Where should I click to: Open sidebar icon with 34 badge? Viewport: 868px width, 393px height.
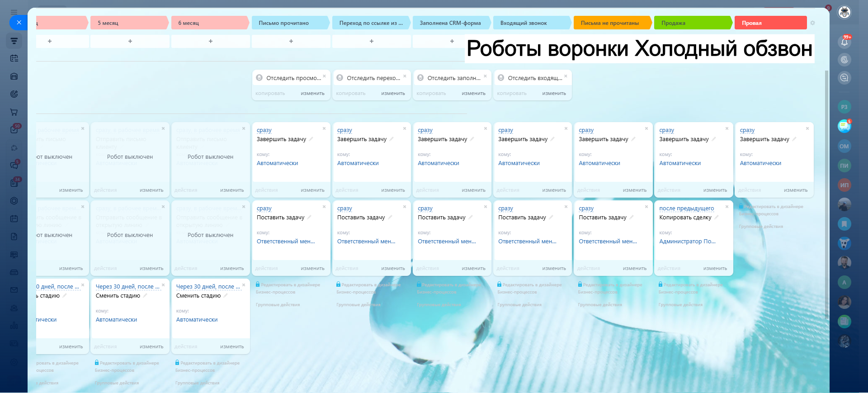click(x=14, y=183)
